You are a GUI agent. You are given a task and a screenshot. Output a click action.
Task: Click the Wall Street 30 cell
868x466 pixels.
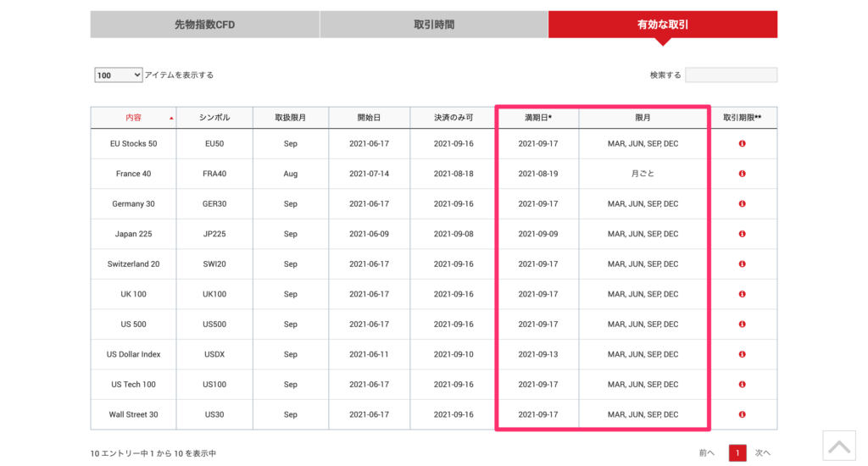click(x=133, y=414)
